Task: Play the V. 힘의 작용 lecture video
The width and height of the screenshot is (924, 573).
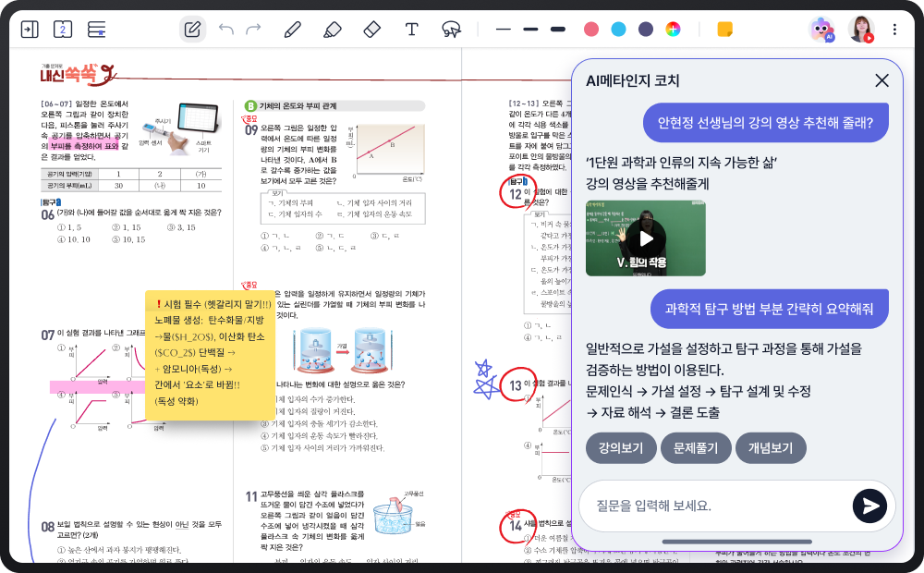Action: tap(646, 238)
